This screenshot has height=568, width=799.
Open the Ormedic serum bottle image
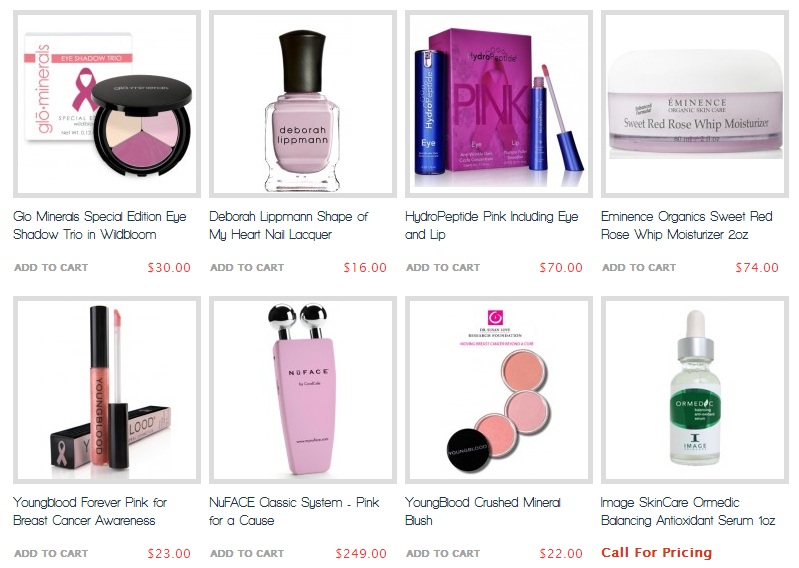tap(695, 390)
